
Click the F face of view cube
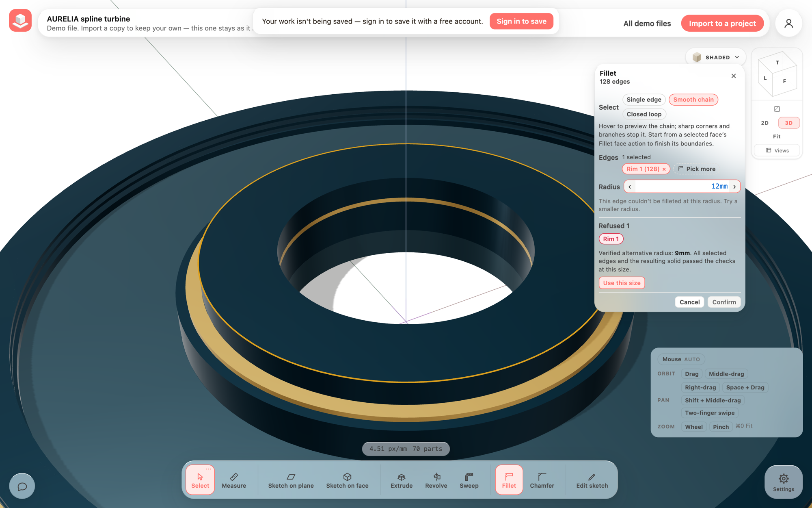[784, 81]
